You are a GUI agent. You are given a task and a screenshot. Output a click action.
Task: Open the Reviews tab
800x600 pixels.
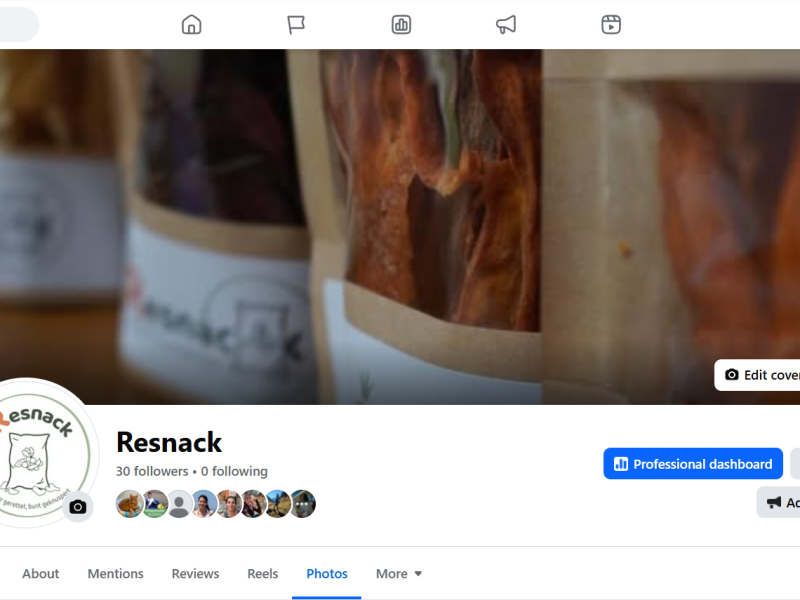click(x=195, y=573)
